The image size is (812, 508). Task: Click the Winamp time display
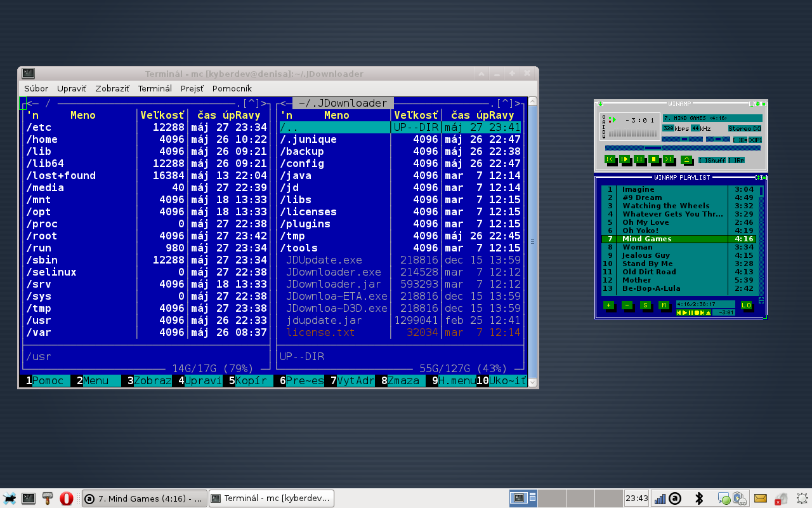(639, 120)
